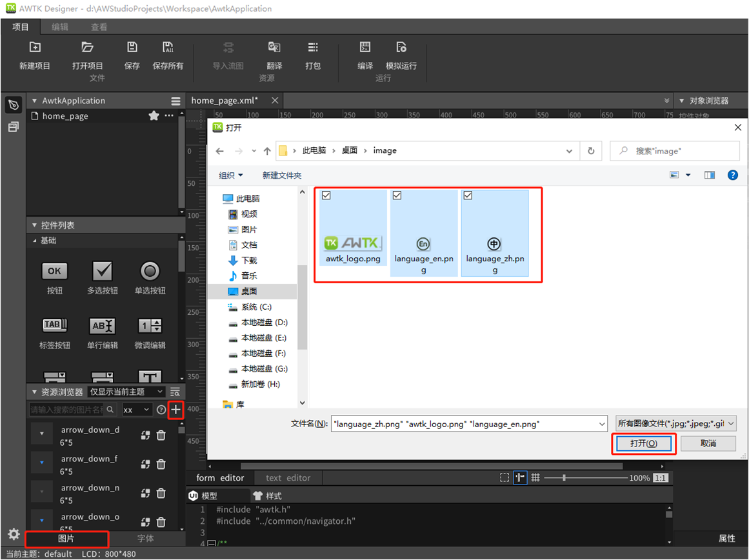Open the file type filter dropdown
Screen dimensions: 749x560
coord(675,423)
